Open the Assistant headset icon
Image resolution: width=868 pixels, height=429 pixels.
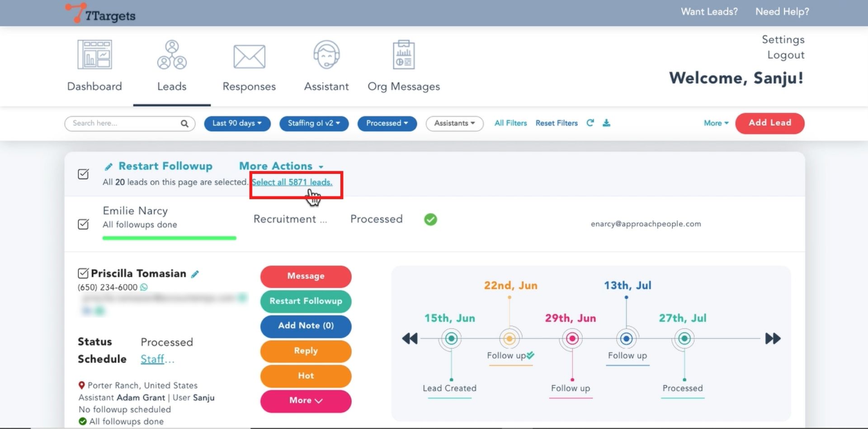[326, 55]
